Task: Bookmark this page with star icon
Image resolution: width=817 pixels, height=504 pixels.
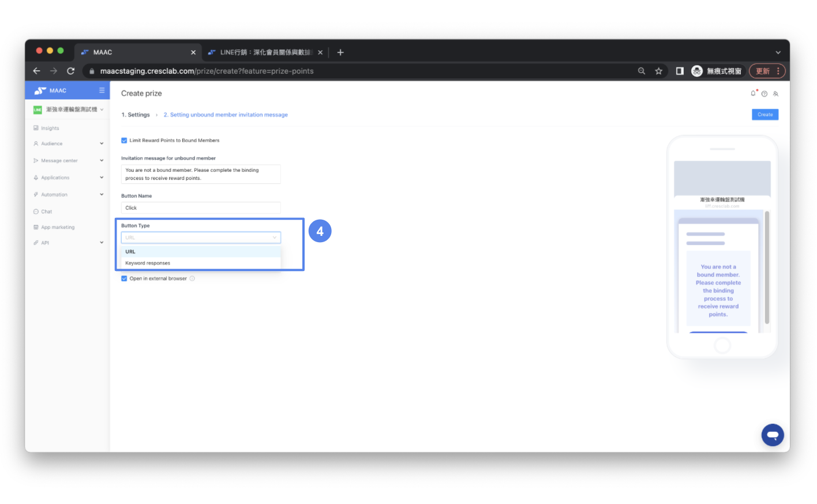Action: point(658,71)
